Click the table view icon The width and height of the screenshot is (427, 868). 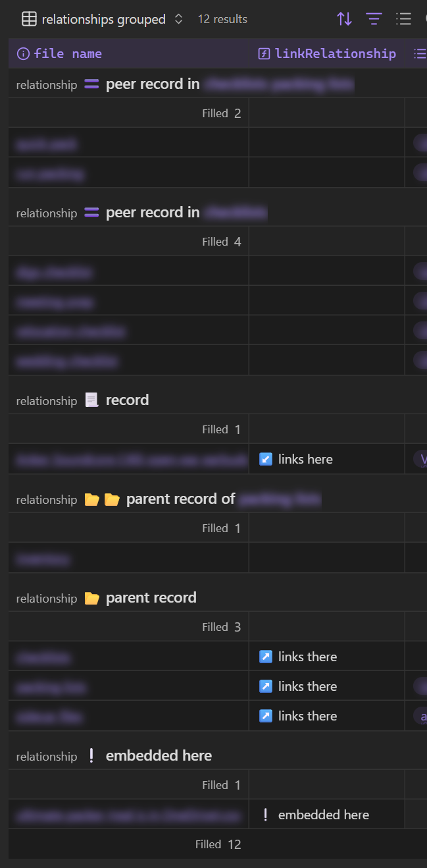point(29,19)
